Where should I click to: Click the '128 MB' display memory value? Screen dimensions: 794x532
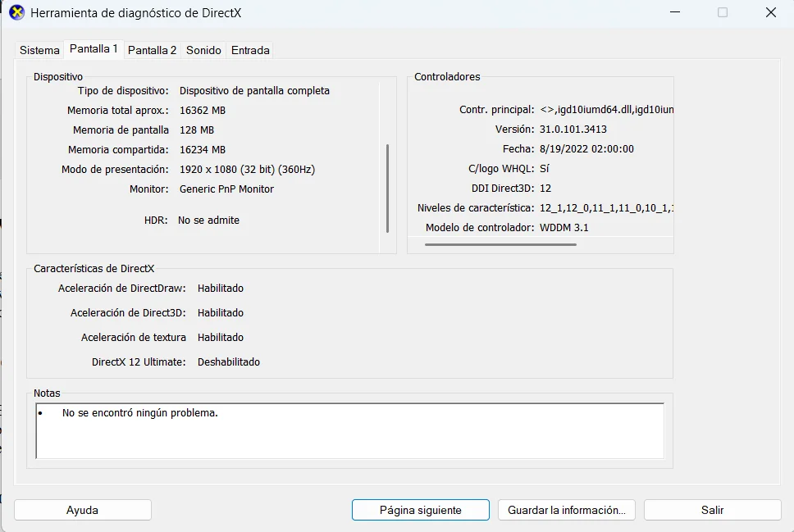click(197, 130)
